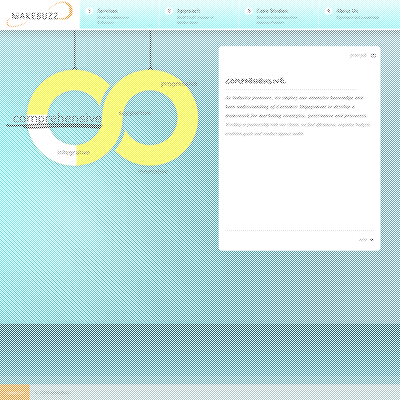Click the number icon beside Services
Image resolution: width=400 pixels, height=400 pixels.
pyautogui.click(x=89, y=11)
